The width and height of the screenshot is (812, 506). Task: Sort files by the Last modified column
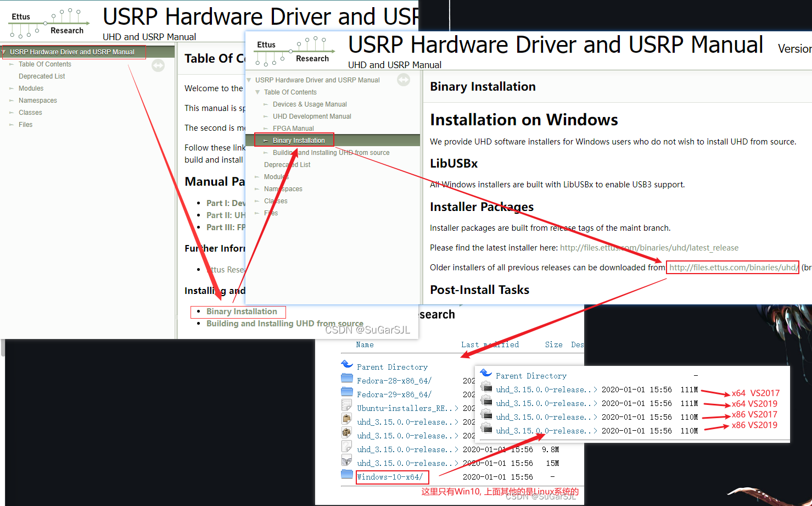(x=490, y=344)
